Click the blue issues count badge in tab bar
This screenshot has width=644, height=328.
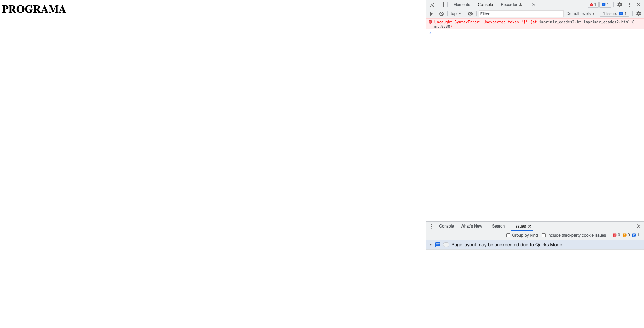click(x=605, y=5)
